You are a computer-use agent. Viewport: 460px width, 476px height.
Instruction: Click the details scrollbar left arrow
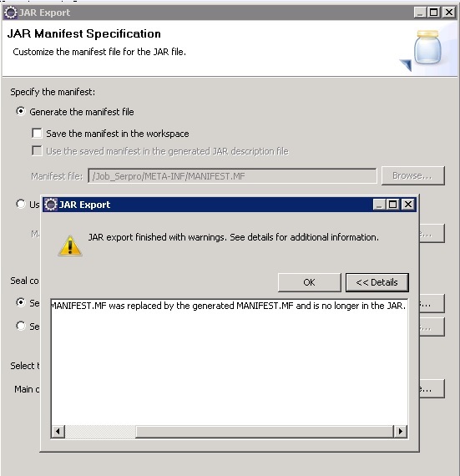point(58,431)
